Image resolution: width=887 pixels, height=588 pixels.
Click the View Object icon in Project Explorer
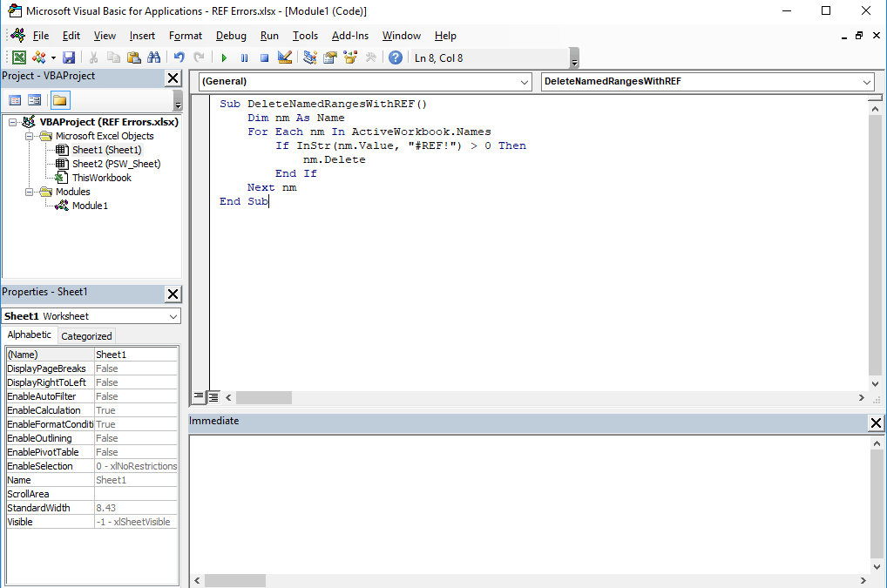33,99
